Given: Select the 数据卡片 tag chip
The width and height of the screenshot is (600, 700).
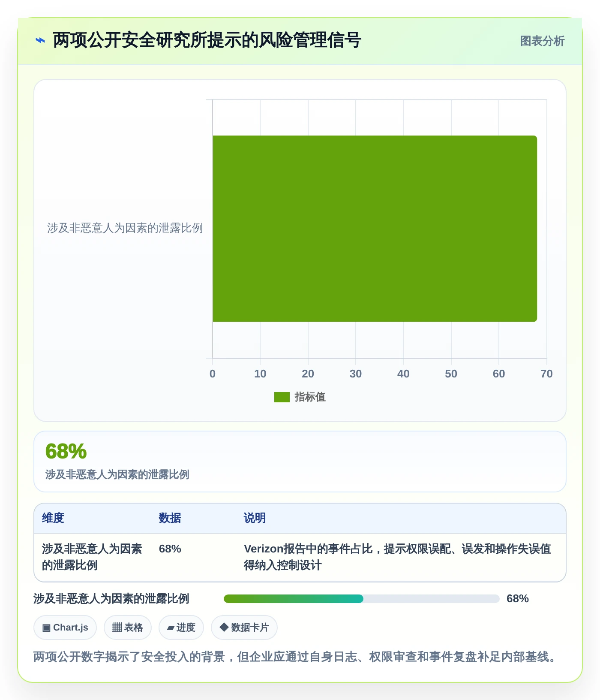Looking at the screenshot, I should tap(244, 628).
